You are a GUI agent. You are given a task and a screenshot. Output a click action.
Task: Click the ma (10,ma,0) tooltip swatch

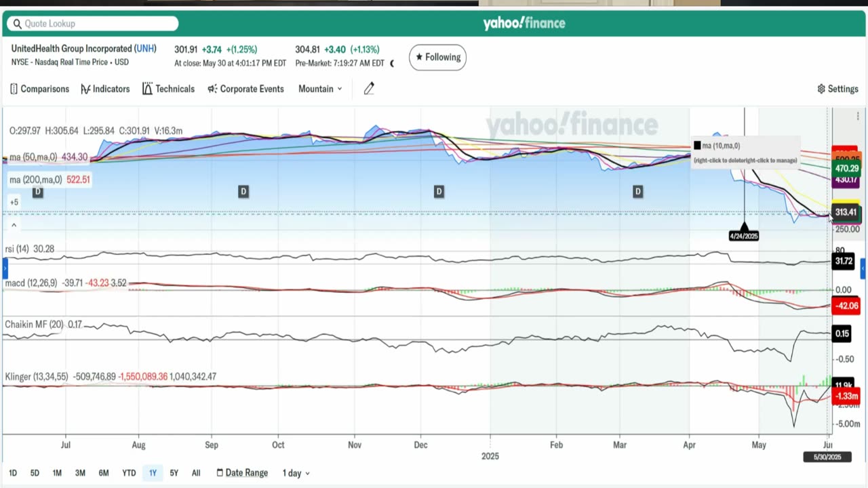[x=697, y=146]
